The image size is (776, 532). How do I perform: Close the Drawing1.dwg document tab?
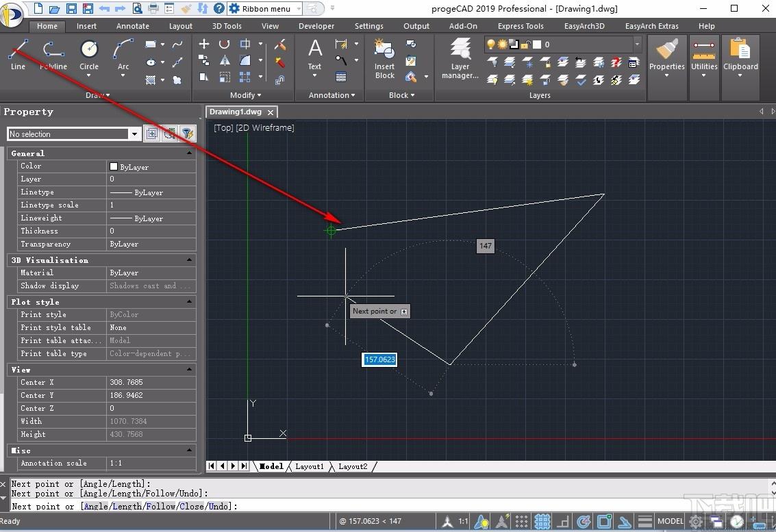click(271, 112)
